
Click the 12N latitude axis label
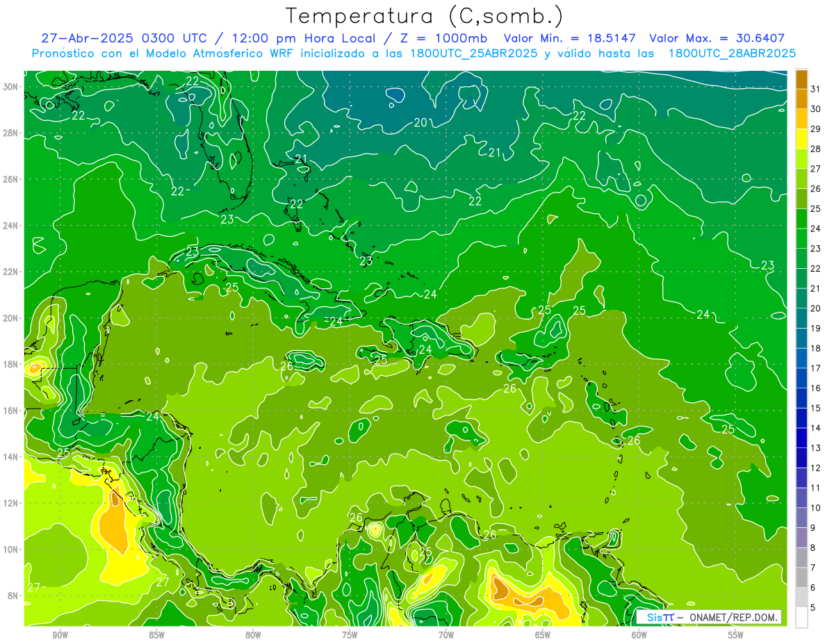click(x=10, y=503)
